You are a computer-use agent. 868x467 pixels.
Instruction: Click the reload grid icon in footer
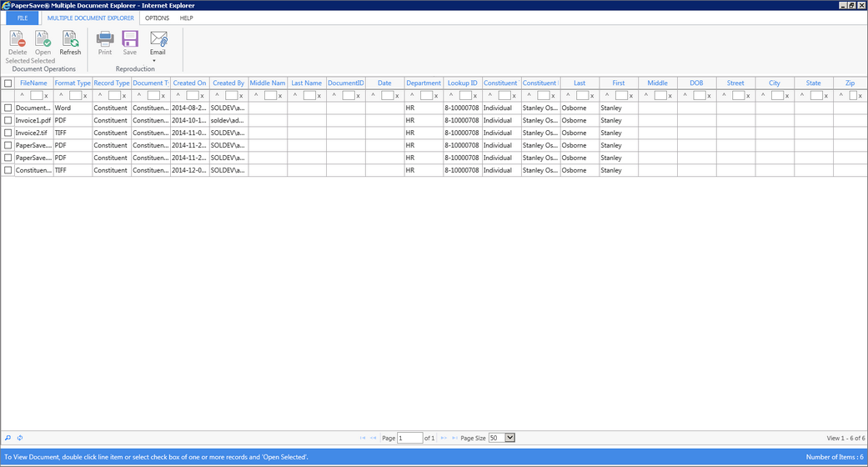(20, 438)
